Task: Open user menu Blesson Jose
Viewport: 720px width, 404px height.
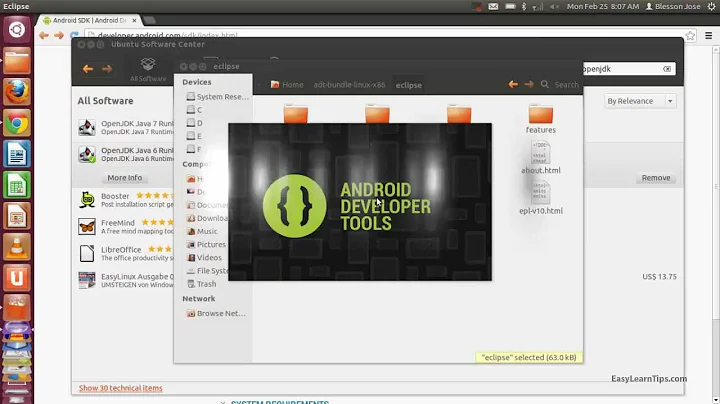Action: tap(673, 6)
